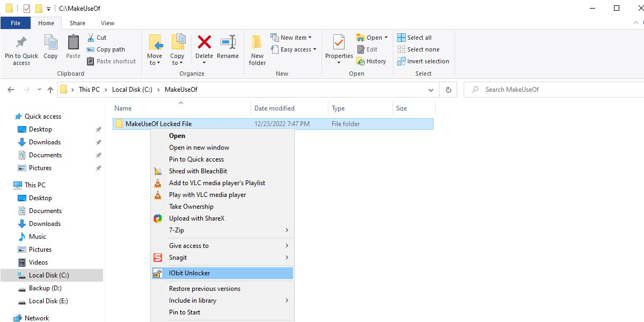Open the File tab
Image resolution: width=644 pixels, height=322 pixels.
(16, 23)
